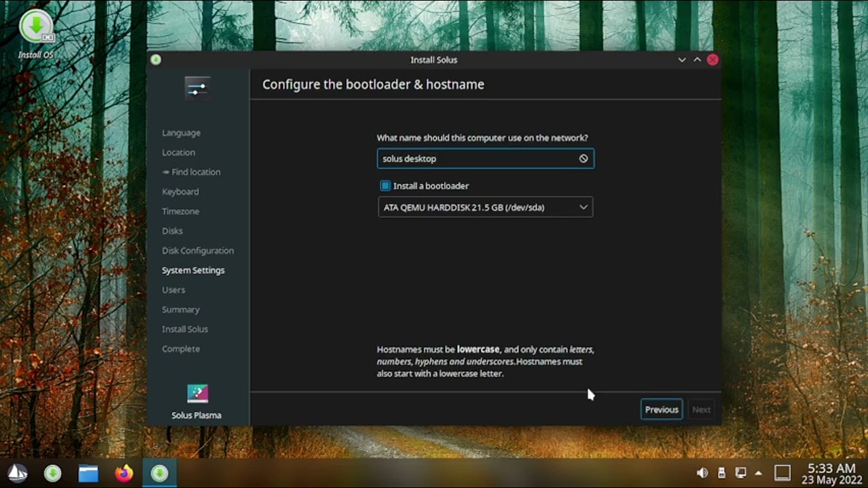The width and height of the screenshot is (868, 488).
Task: Select Install Solus in the sidebar
Action: coord(185,329)
